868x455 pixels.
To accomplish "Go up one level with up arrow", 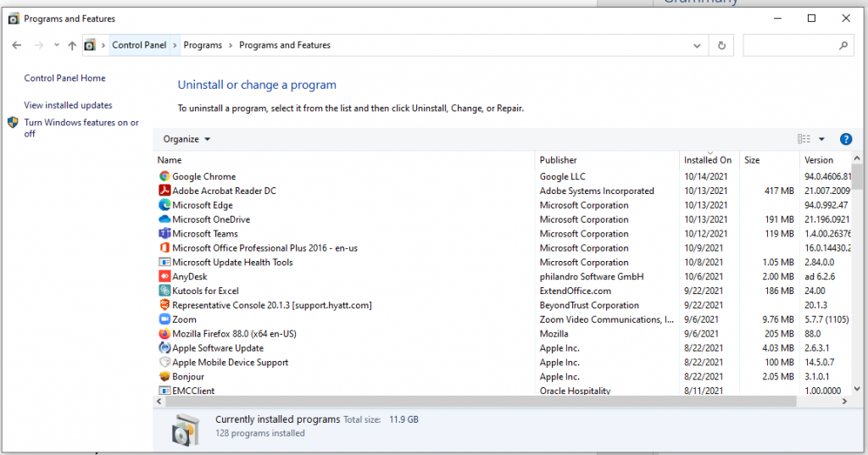I will (72, 46).
